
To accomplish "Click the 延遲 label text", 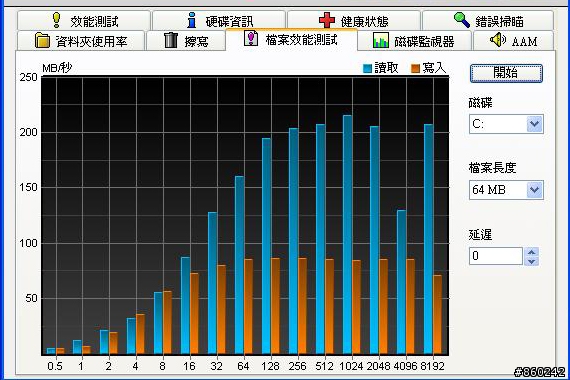I will (x=480, y=235).
